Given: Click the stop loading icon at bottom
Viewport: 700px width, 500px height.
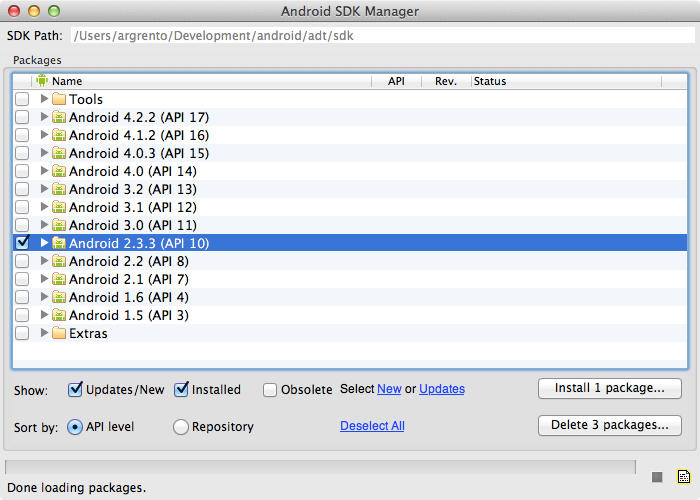Looking at the screenshot, I should 657,477.
